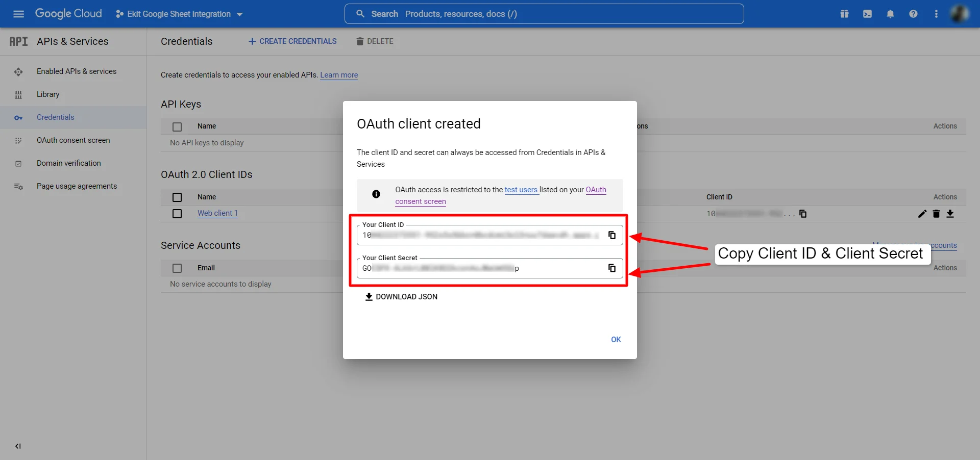This screenshot has width=980, height=460.
Task: Delete Web client 1 with the trash icon
Action: tap(936, 214)
